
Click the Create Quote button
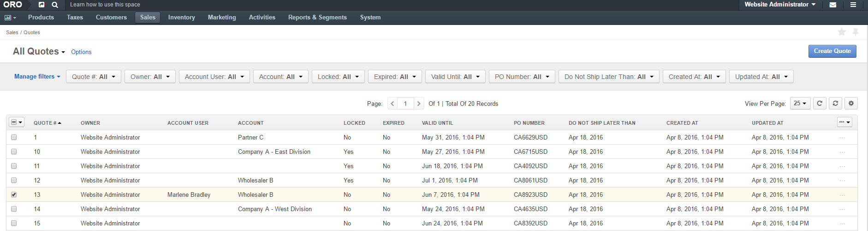pos(832,51)
